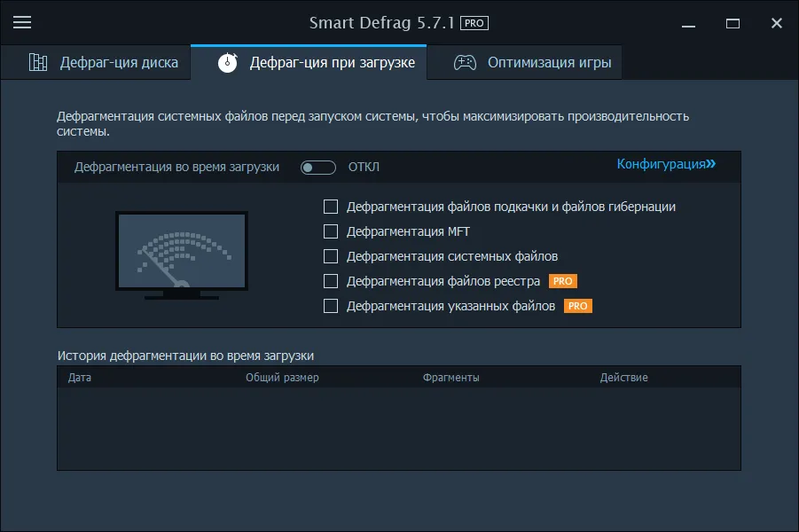
Task: Click the game controller icon
Action: click(465, 63)
